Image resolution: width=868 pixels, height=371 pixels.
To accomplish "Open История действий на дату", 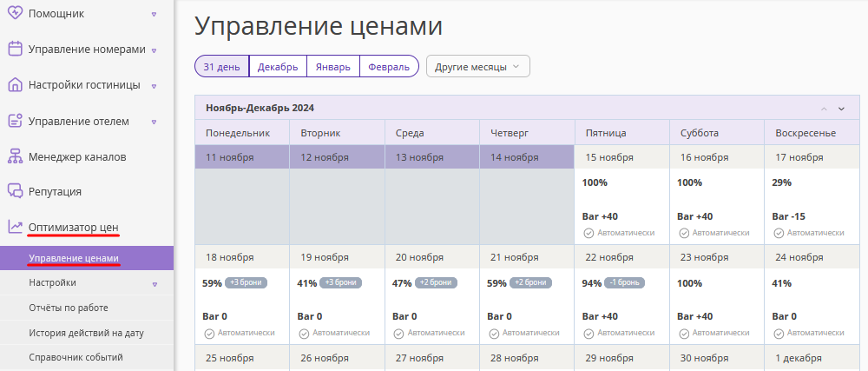I will 86,333.
